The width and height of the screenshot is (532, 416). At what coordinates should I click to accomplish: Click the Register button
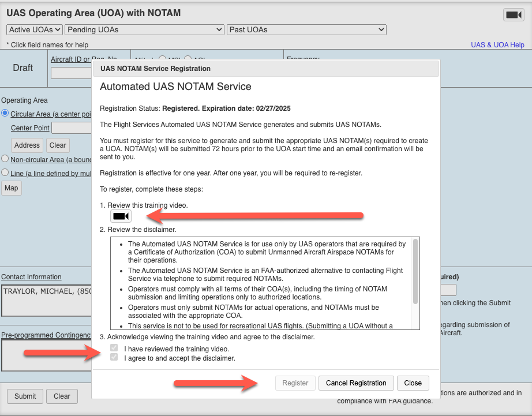[295, 383]
